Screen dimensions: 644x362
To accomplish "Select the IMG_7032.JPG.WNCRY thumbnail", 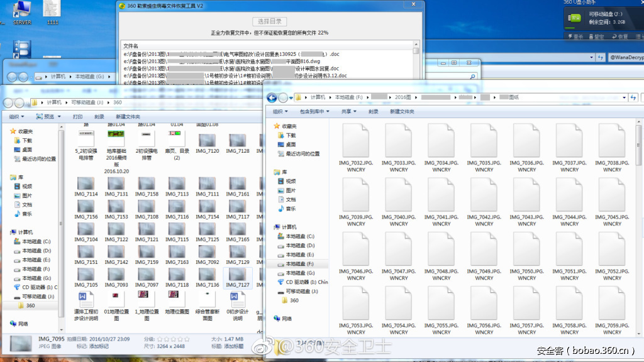I will point(356,141).
